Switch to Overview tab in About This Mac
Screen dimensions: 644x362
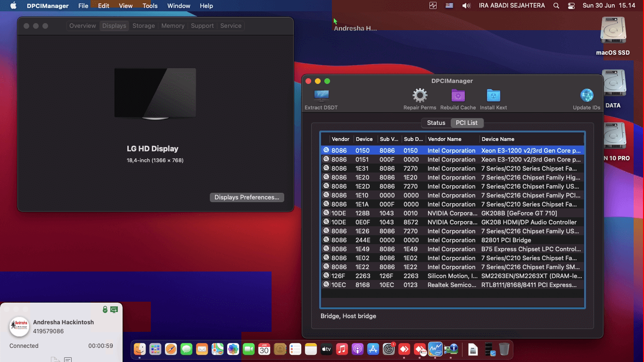point(83,26)
